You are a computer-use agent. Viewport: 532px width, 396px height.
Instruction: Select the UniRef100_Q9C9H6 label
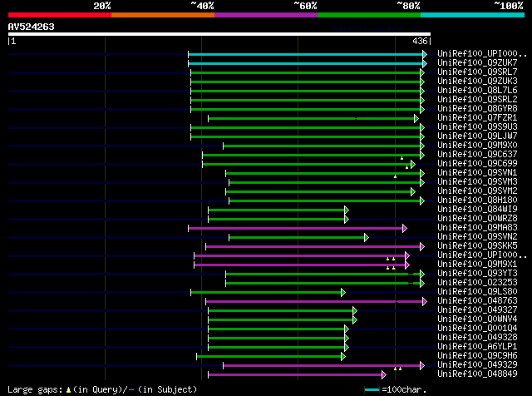pos(477,356)
